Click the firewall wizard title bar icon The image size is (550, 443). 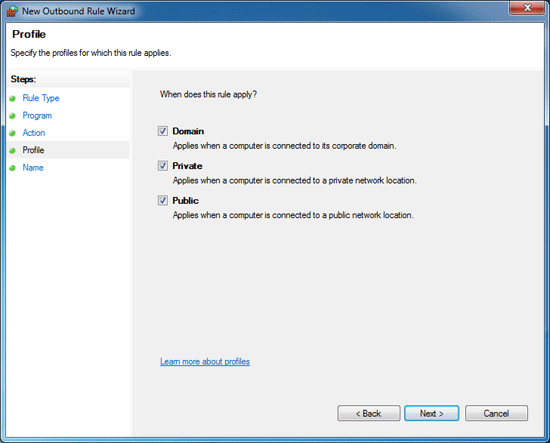click(12, 11)
